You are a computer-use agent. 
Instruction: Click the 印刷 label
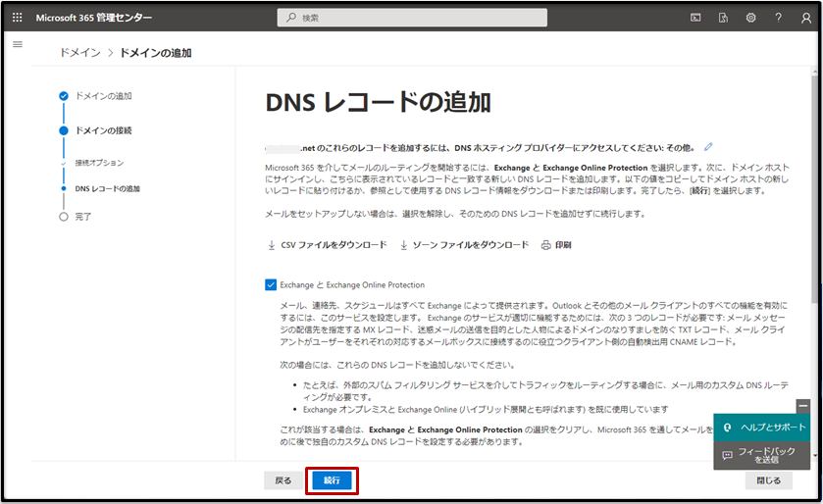[x=563, y=245]
